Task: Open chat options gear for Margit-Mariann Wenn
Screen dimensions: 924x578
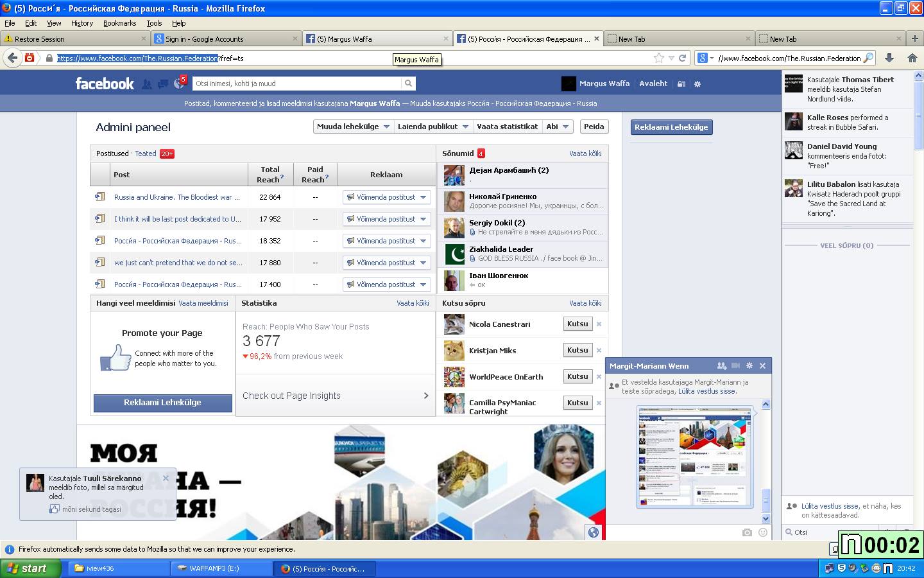Action: [749, 365]
